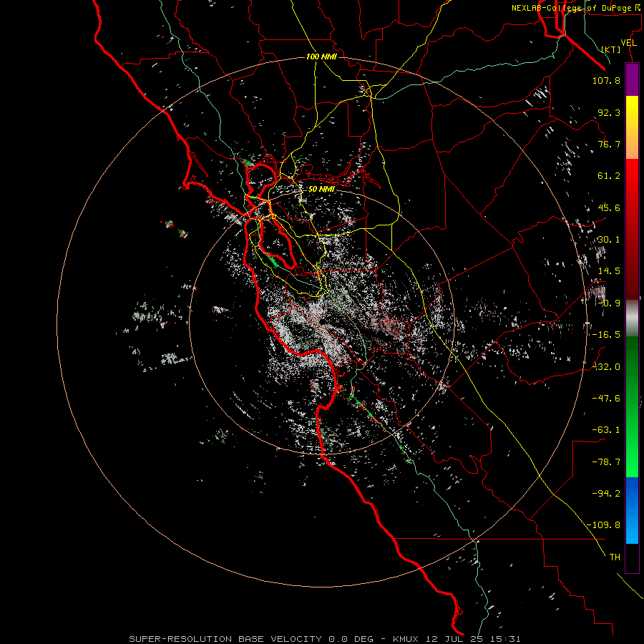The height and width of the screenshot is (644, 644).
Task: Click the -16.5 value on velocity scale
Action: [606, 335]
